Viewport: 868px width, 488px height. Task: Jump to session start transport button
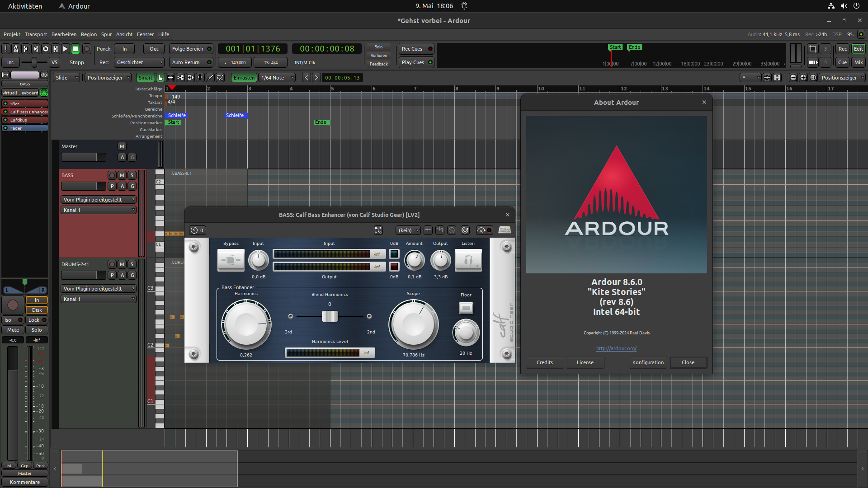tap(26, 49)
